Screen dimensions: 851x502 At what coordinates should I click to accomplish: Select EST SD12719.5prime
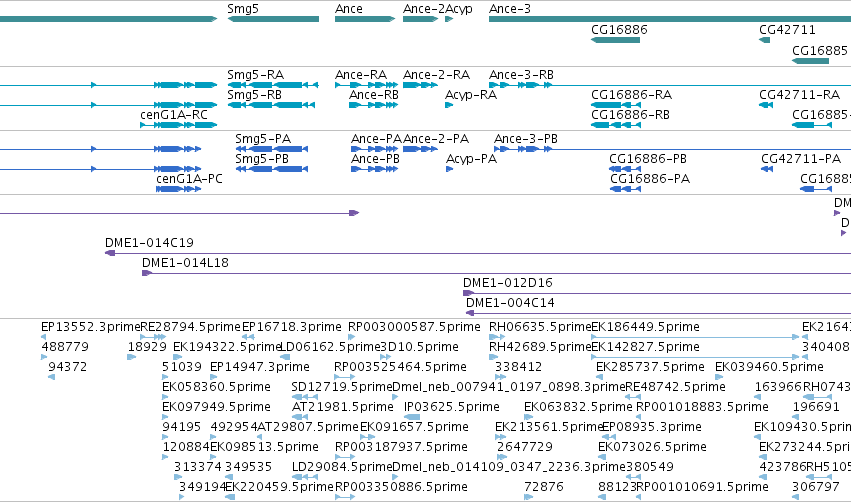click(x=341, y=387)
